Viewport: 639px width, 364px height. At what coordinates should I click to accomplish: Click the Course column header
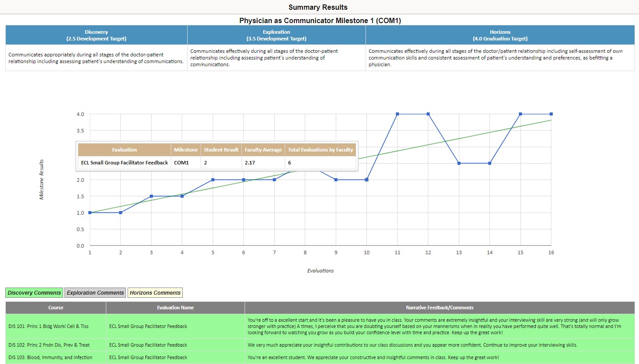click(56, 308)
